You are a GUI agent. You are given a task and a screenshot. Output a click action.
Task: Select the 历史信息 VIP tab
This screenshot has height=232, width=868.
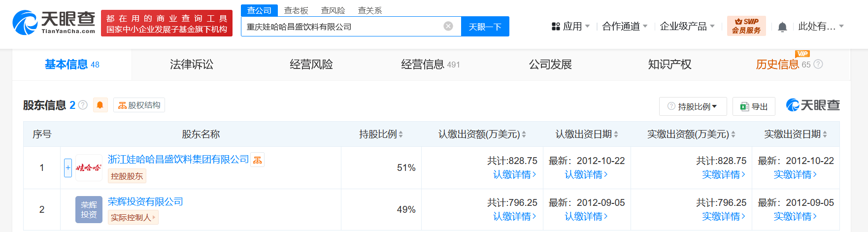(783, 64)
